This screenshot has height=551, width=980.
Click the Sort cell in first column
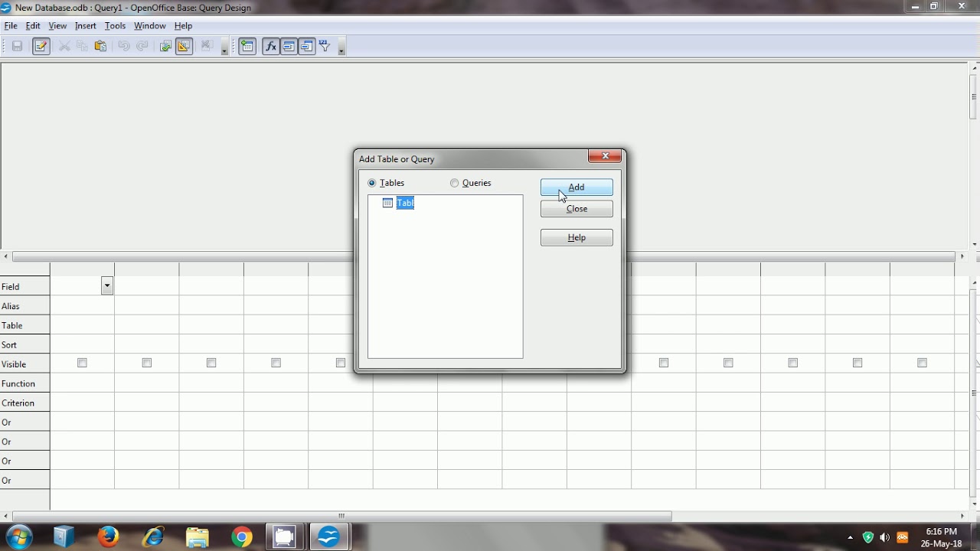[x=82, y=344]
